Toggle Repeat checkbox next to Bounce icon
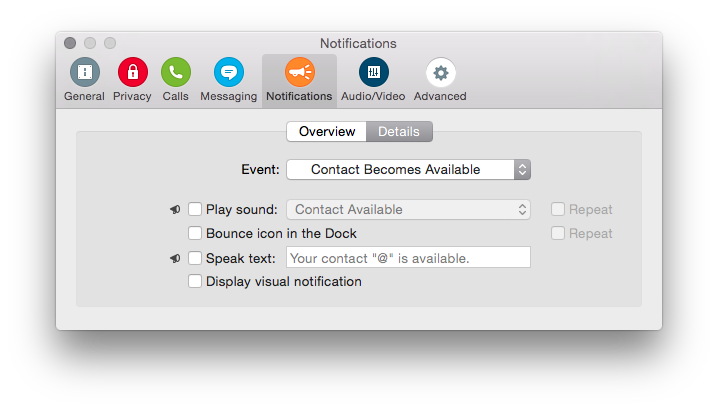Image resolution: width=718 pixels, height=410 pixels. (558, 233)
